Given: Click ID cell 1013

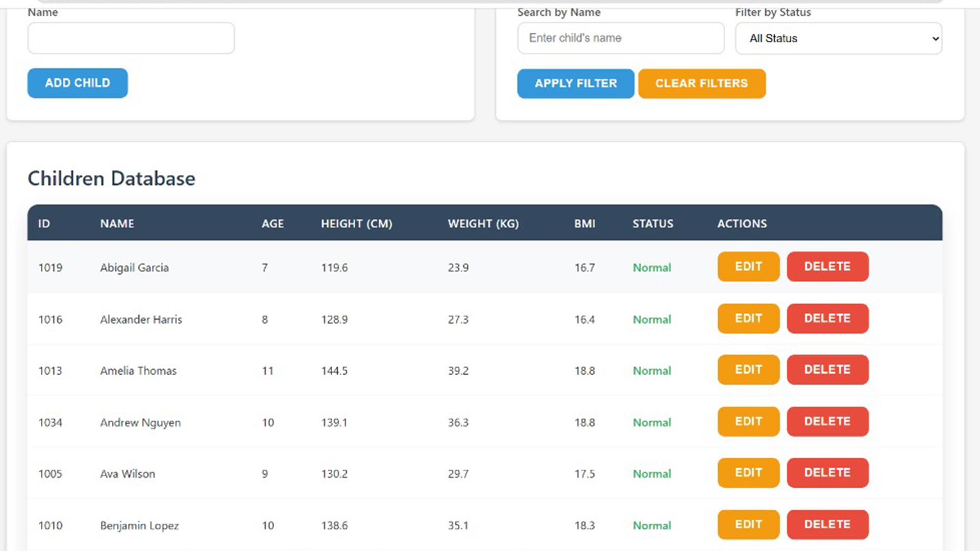Looking at the screenshot, I should pos(50,371).
